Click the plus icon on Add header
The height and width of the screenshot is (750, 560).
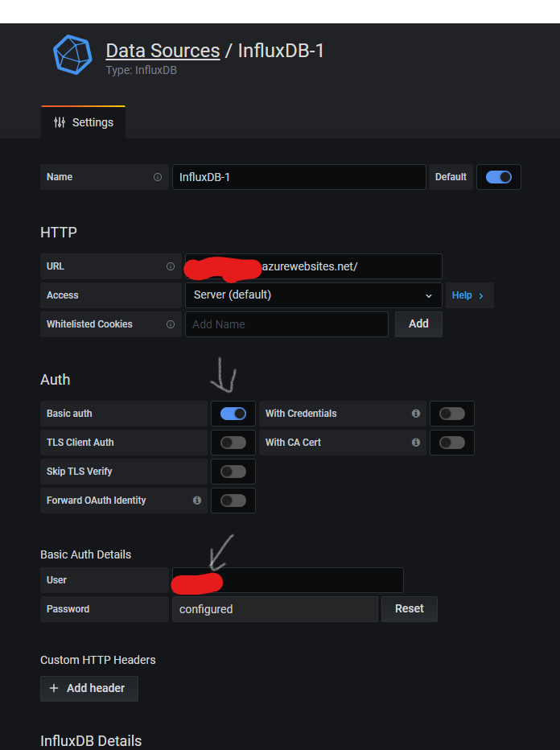[54, 688]
